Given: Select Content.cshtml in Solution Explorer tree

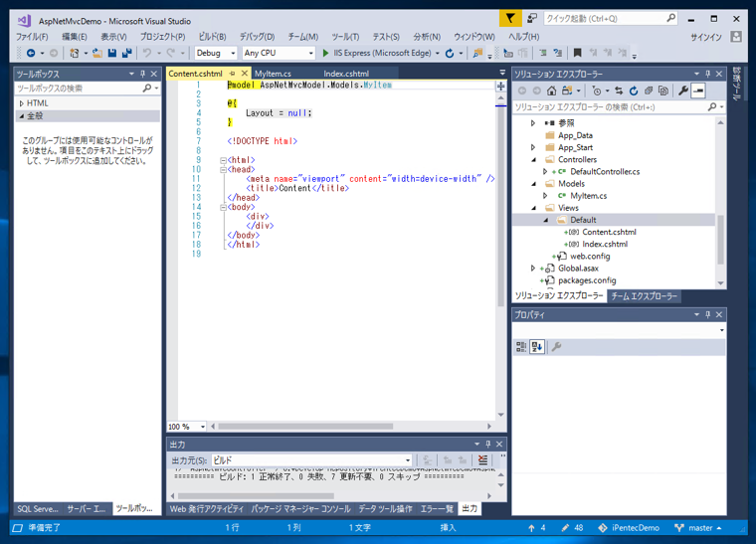Looking at the screenshot, I should 609,232.
